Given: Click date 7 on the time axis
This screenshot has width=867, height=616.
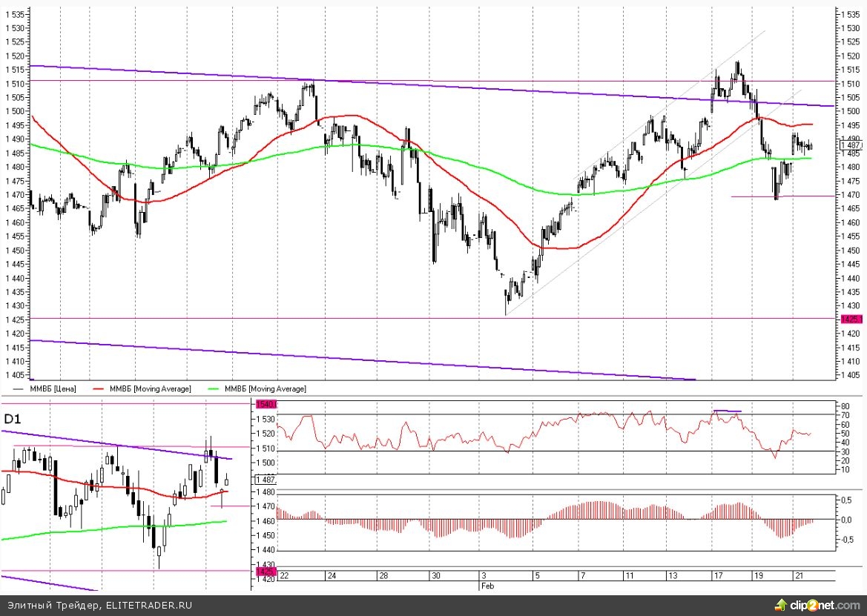Looking at the screenshot, I should 583,576.
